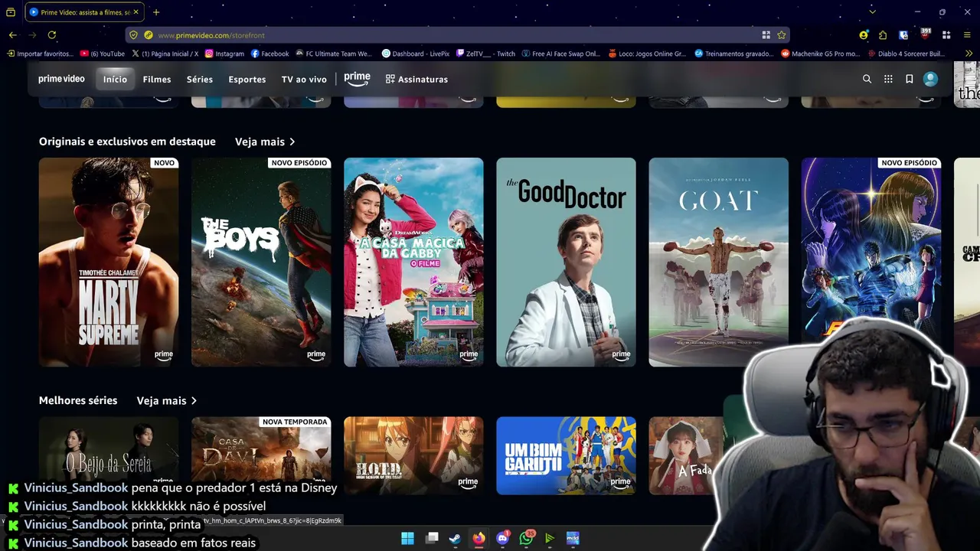The image size is (980, 551).
Task: Open the FC Ultimate Team bookmark
Action: pos(333,54)
